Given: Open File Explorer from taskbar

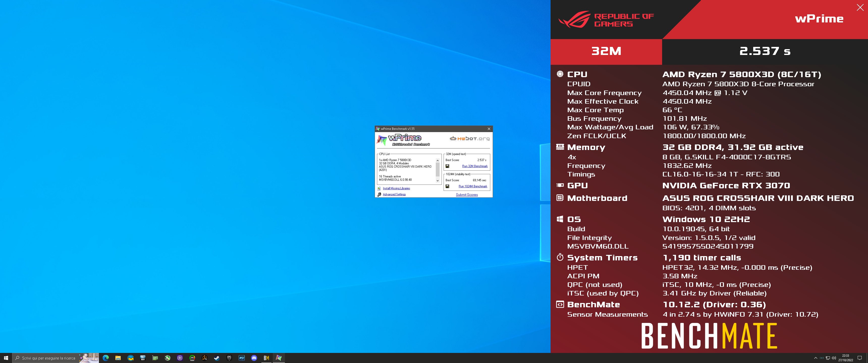Looking at the screenshot, I should (118, 358).
